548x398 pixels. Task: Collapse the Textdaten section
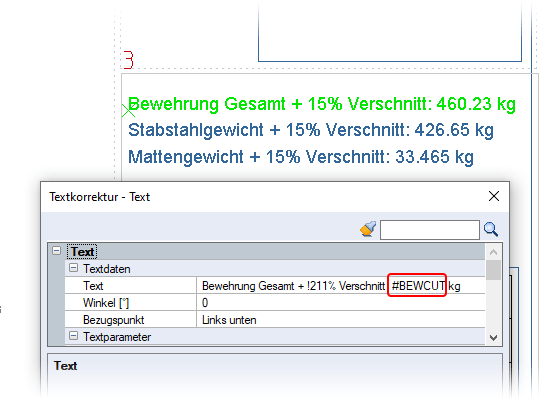point(73,268)
